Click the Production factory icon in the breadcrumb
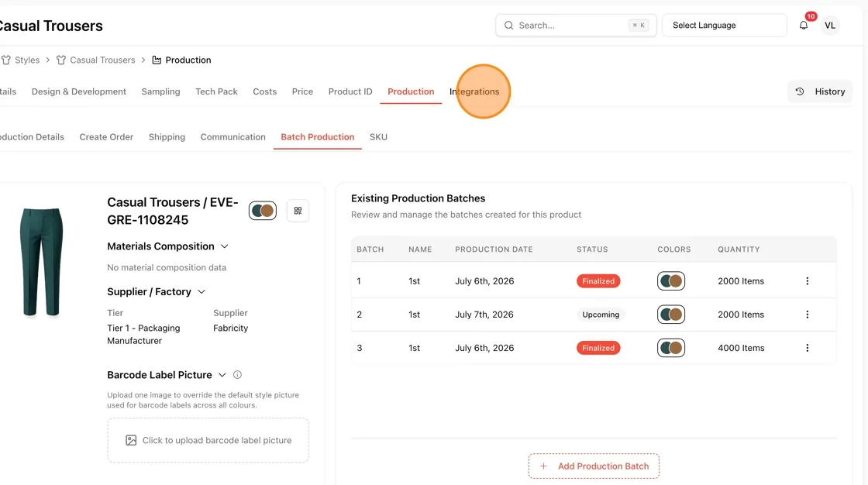This screenshot has height=485, width=868. (x=157, y=60)
